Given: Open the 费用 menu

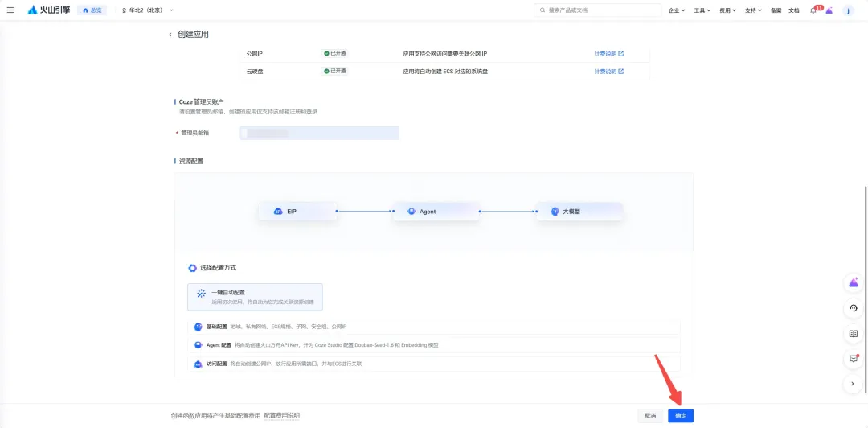Looking at the screenshot, I should pyautogui.click(x=727, y=10).
